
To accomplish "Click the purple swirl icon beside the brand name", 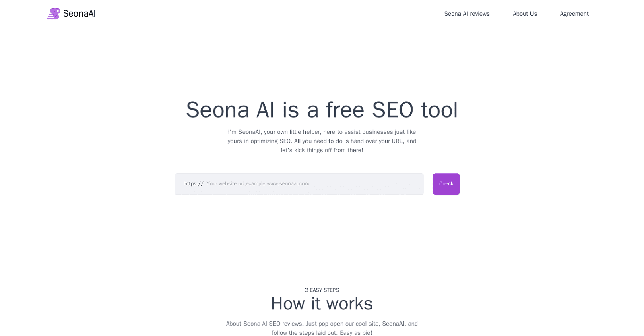I will coord(54,13).
